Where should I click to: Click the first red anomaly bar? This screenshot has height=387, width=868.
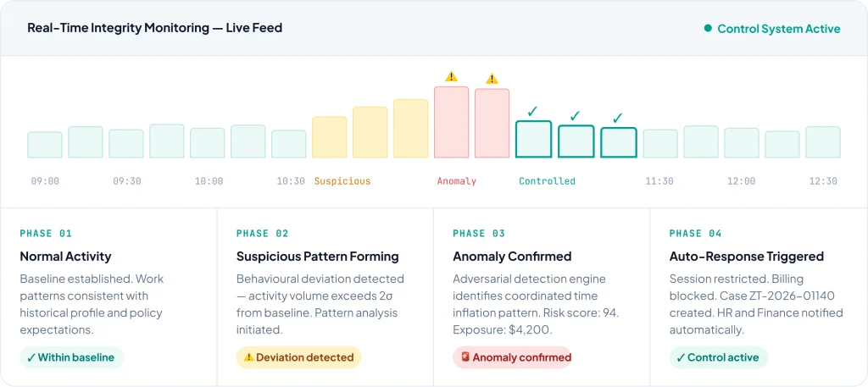[x=451, y=122]
